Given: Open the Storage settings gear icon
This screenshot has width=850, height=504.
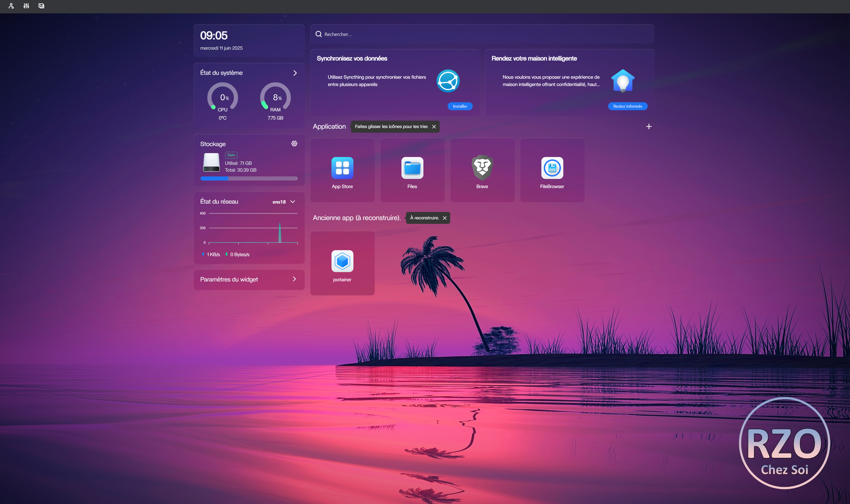Looking at the screenshot, I should tap(294, 144).
